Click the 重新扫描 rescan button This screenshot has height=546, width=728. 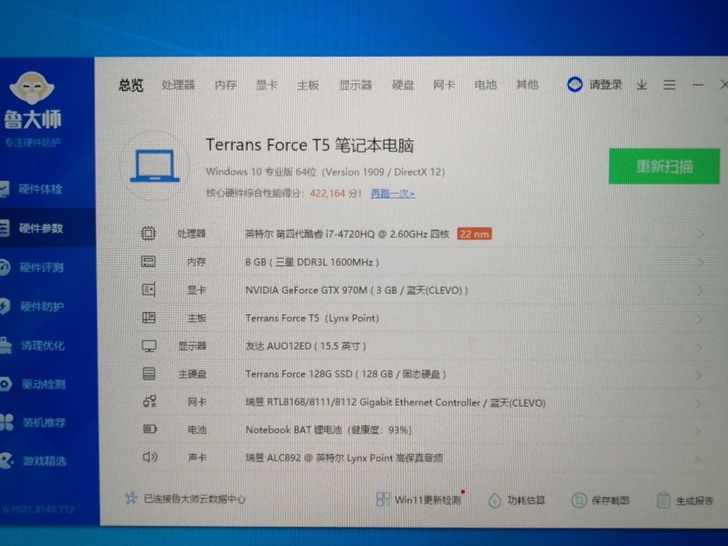coord(664,166)
